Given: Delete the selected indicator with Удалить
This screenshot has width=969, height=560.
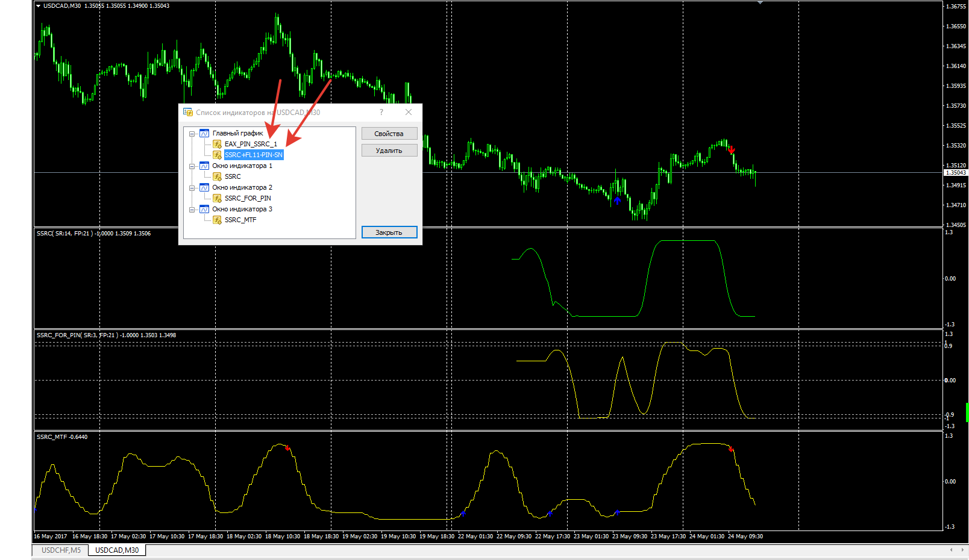Looking at the screenshot, I should pyautogui.click(x=389, y=151).
